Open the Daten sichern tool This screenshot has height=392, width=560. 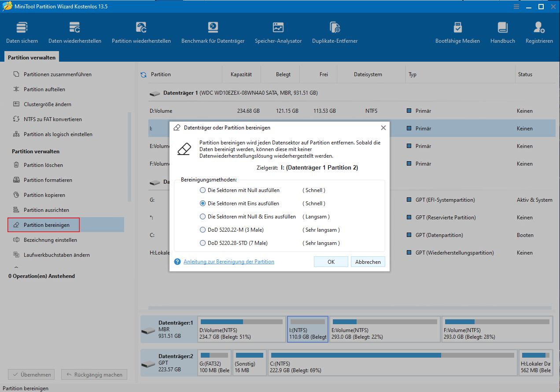[22, 31]
